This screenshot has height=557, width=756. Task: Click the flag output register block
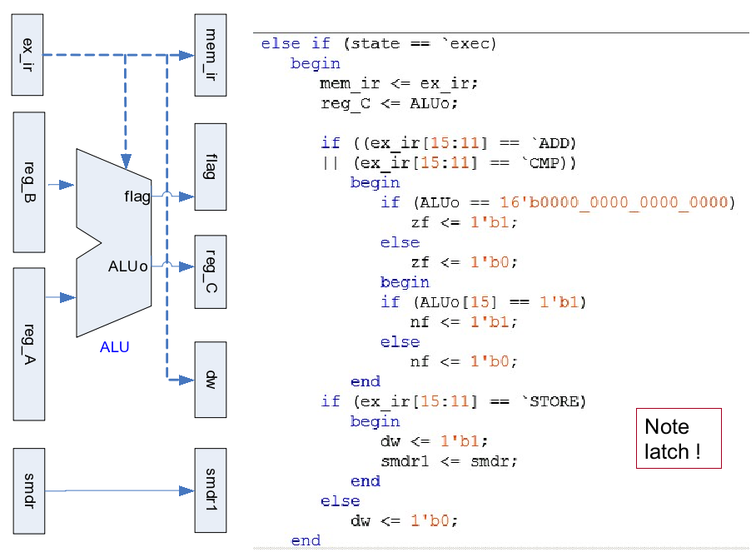coord(210,166)
